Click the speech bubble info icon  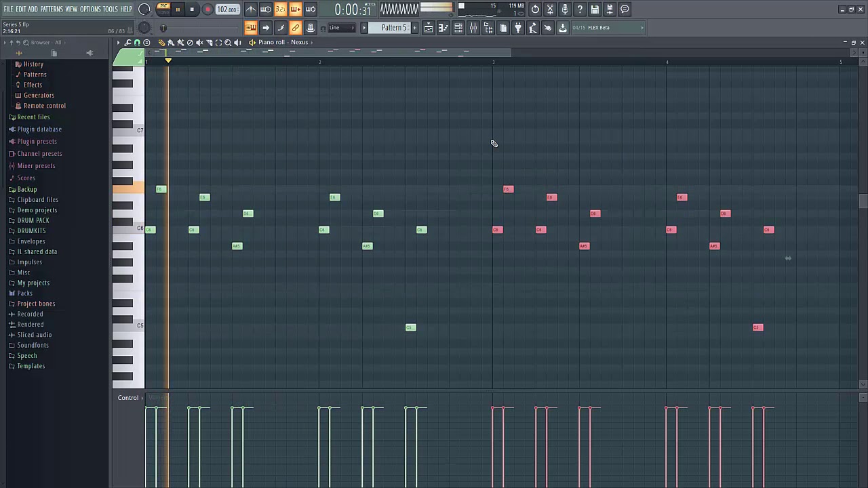click(x=624, y=9)
